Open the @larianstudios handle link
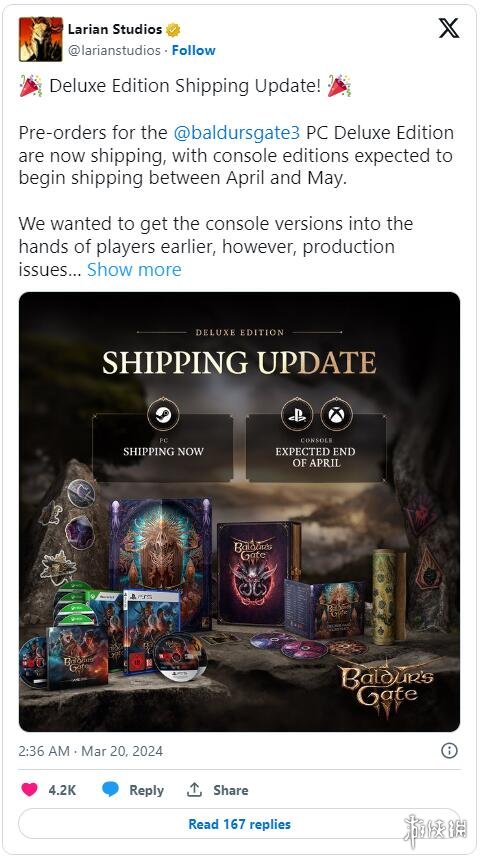Image resolution: width=482 pixels, height=859 pixels. (x=114, y=50)
